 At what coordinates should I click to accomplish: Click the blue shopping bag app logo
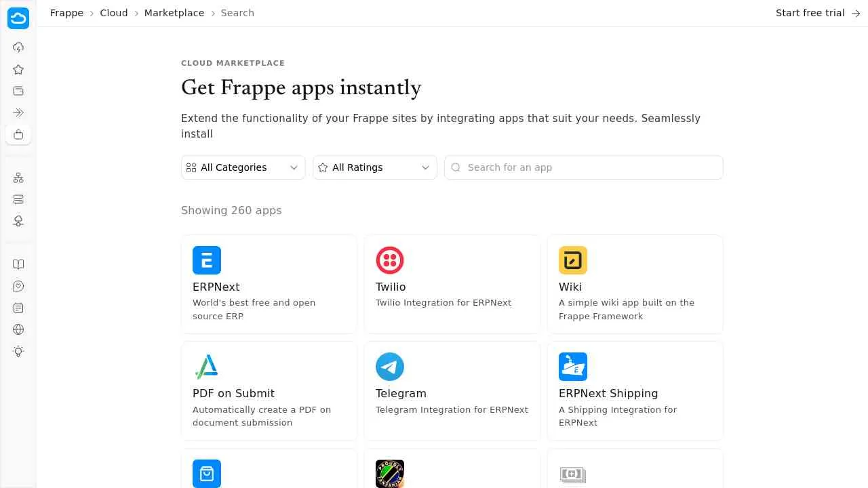(x=207, y=474)
